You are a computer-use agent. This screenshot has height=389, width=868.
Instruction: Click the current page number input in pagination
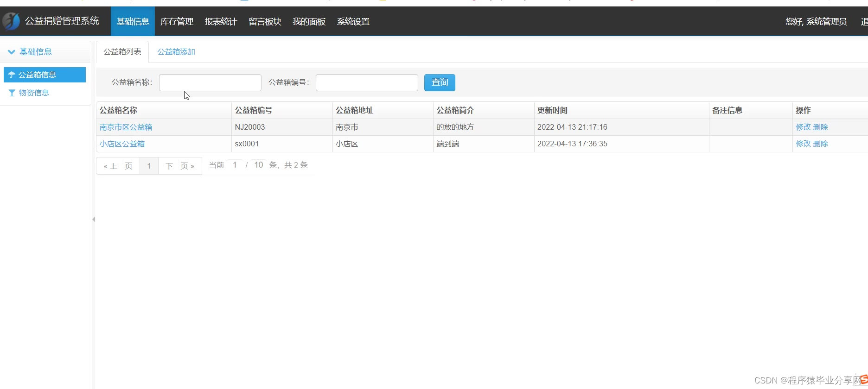pyautogui.click(x=235, y=165)
